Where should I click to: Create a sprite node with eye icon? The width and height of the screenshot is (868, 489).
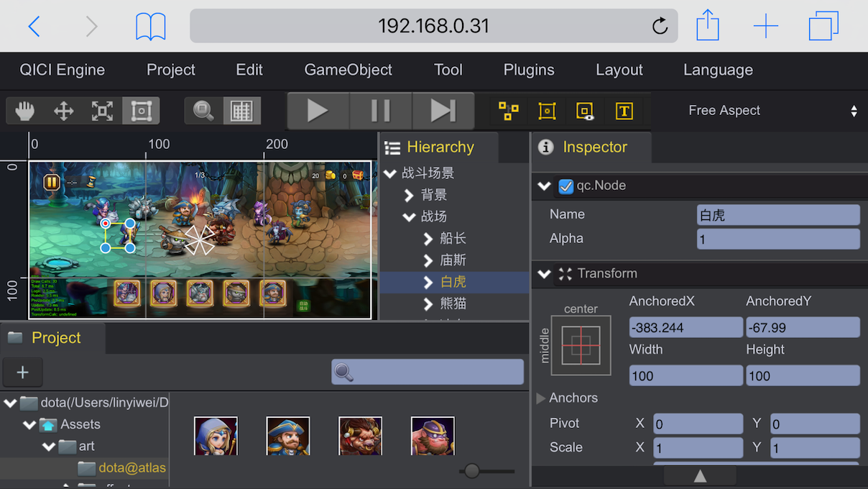586,111
